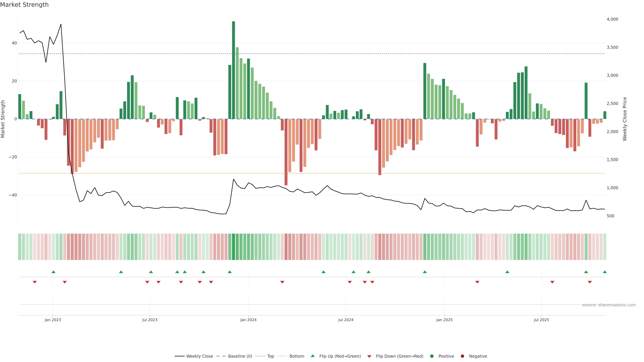
Task: Click the flip-up triangle near Jan 2023
Action: (53, 272)
